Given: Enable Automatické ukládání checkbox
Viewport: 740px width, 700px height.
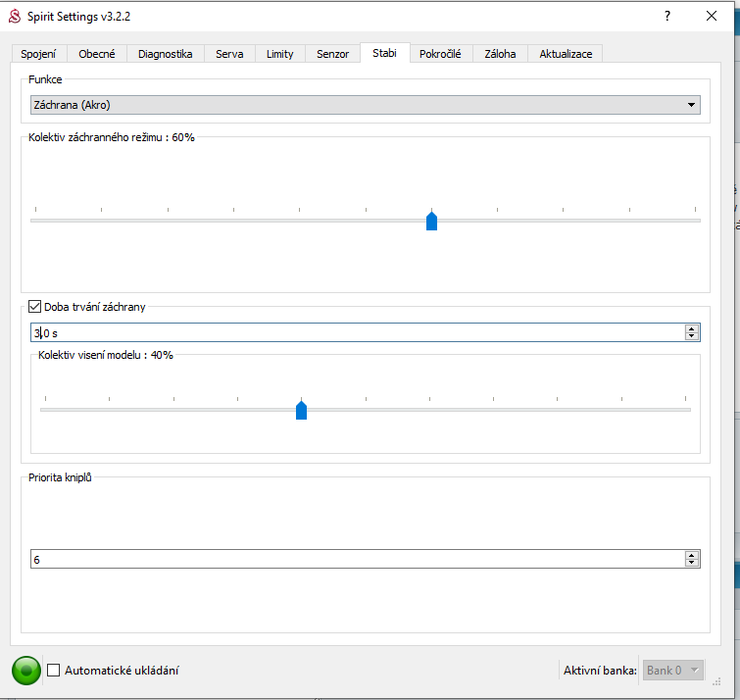Looking at the screenshot, I should coord(54,671).
